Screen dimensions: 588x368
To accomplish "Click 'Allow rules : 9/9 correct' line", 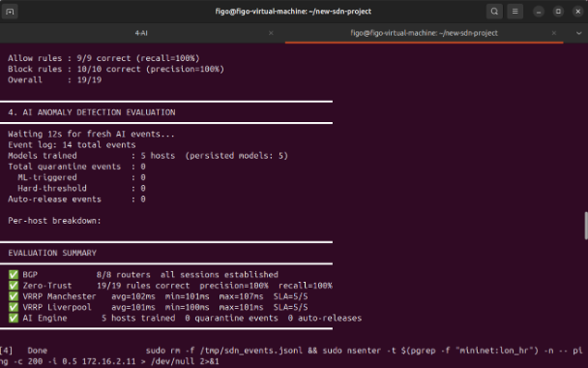I will 103,58.
